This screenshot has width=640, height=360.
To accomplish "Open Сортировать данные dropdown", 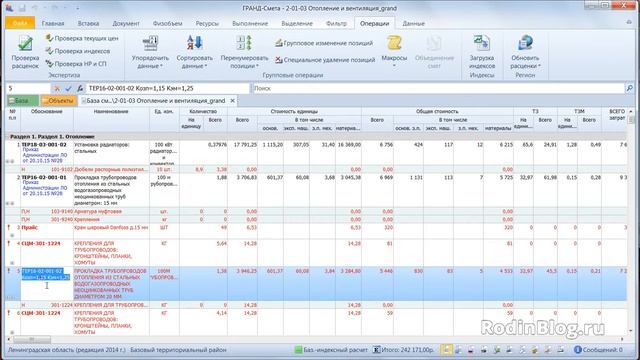I will (195, 52).
